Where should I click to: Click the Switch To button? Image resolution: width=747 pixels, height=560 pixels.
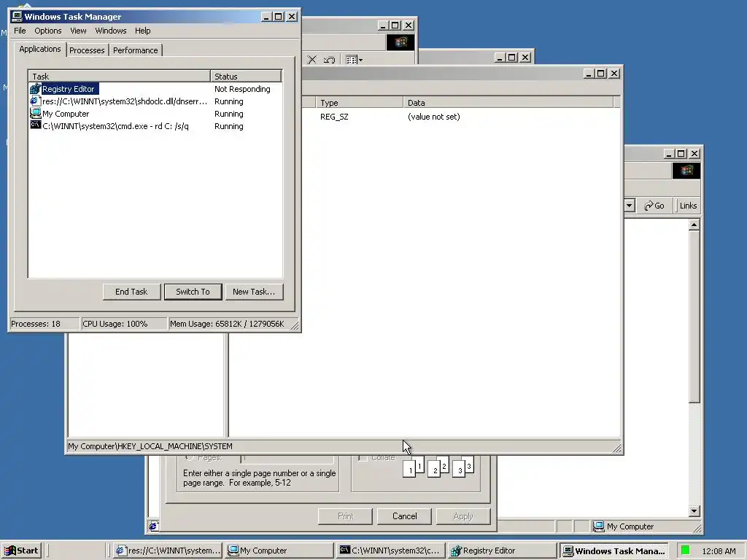[x=193, y=292]
